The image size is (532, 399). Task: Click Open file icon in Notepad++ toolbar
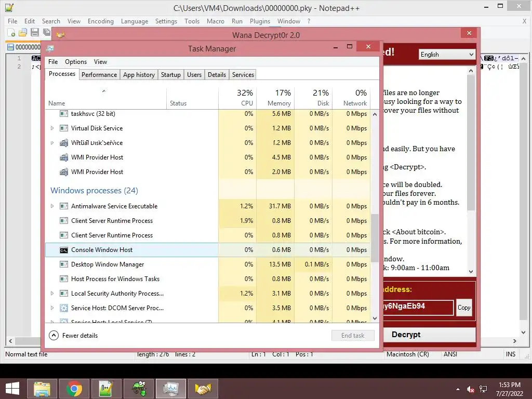[23, 33]
